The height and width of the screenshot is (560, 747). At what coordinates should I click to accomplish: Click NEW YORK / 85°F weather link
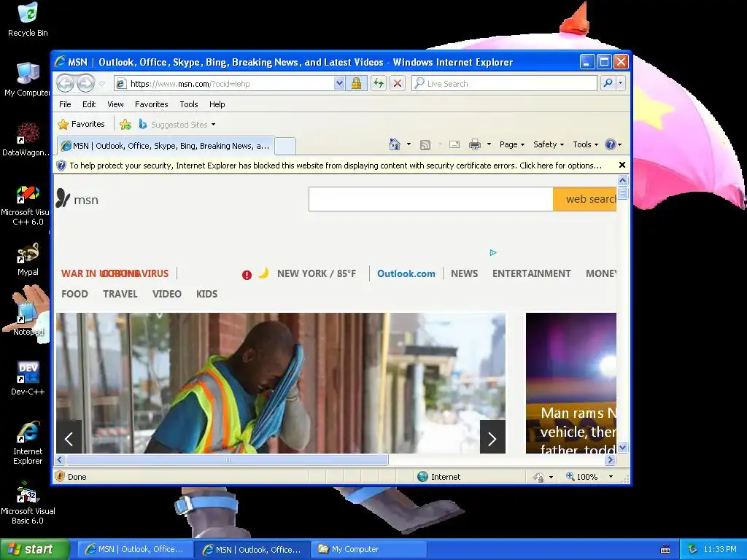tap(317, 273)
